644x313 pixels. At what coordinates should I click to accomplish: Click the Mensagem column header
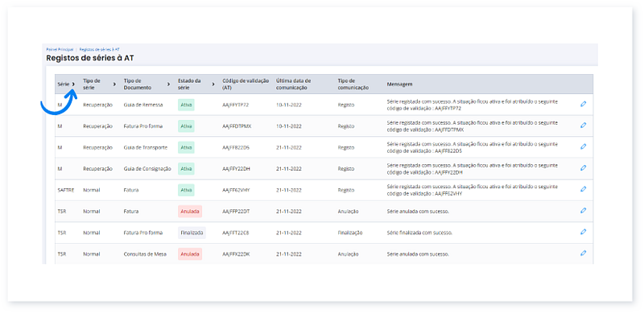(399, 84)
